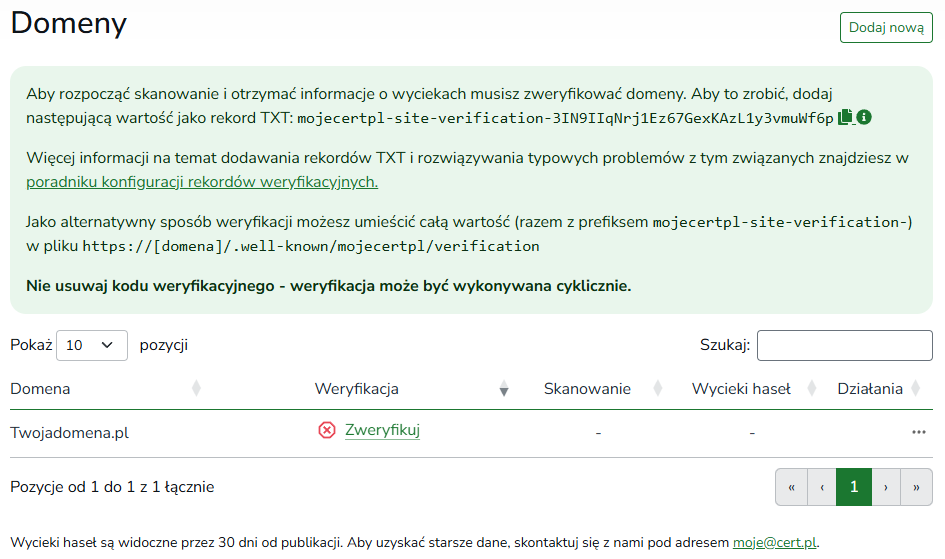945x559 pixels.
Task: Sort by Działania column arrows
Action: (917, 389)
